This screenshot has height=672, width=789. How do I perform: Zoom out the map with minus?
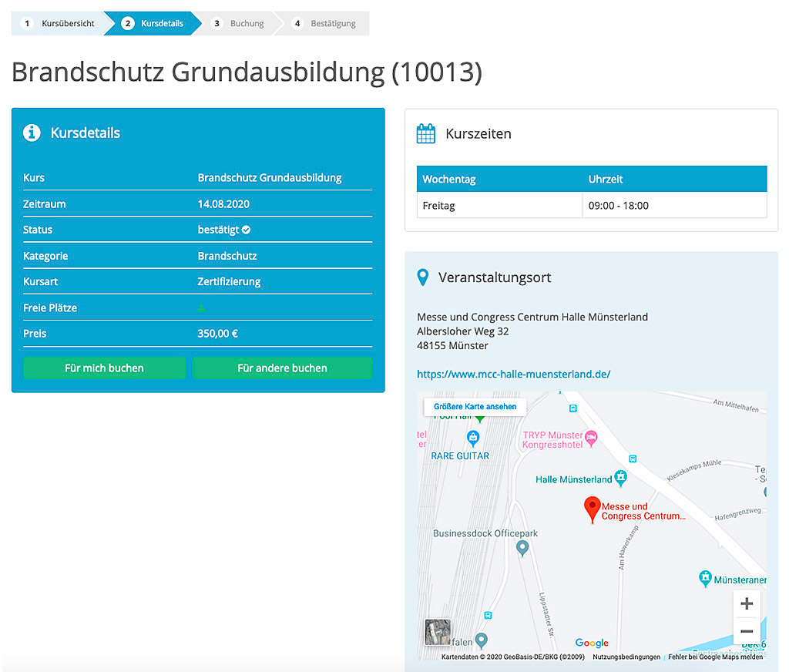click(x=747, y=631)
